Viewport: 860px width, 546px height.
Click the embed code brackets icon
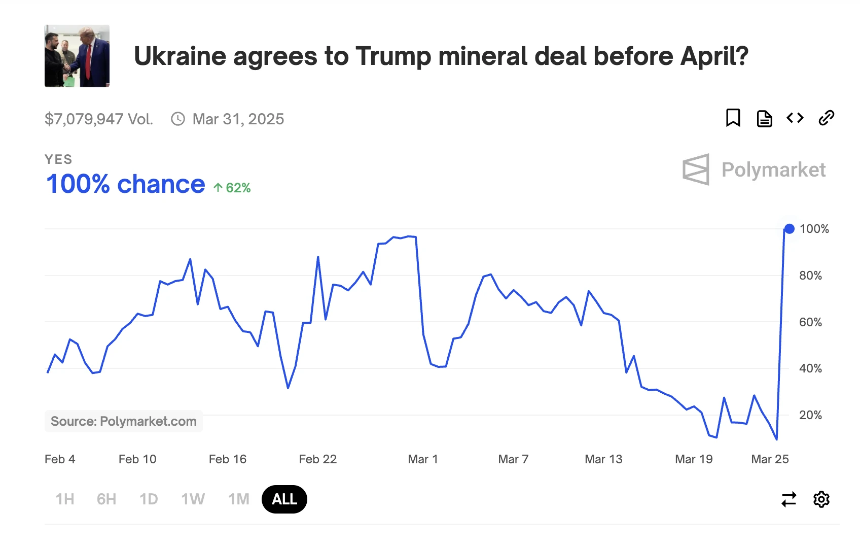[795, 118]
